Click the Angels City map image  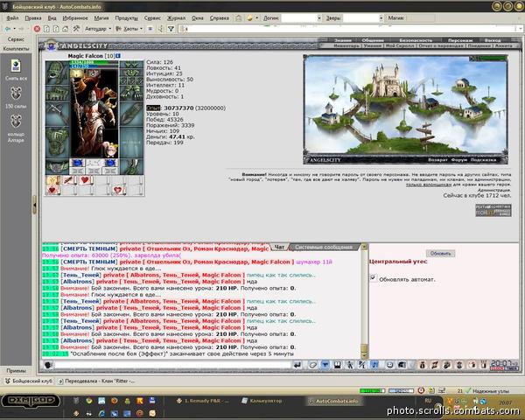tap(405, 106)
